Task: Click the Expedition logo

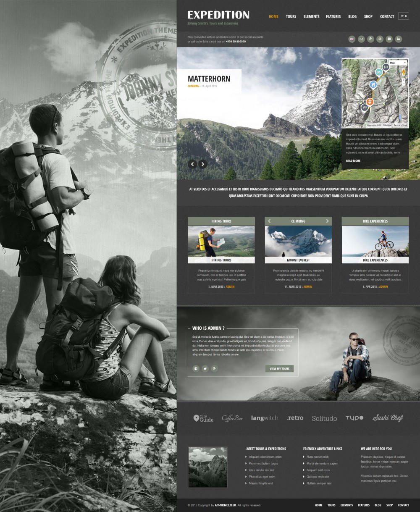Action: pos(218,15)
